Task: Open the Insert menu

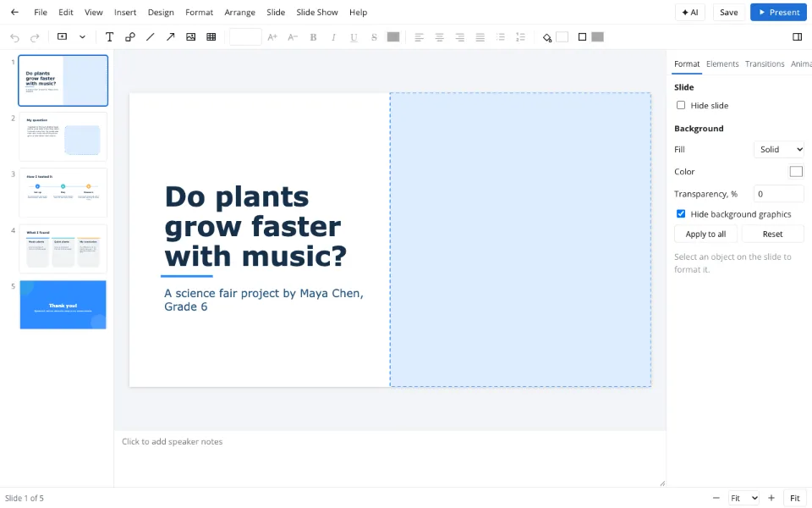Action: point(125,12)
